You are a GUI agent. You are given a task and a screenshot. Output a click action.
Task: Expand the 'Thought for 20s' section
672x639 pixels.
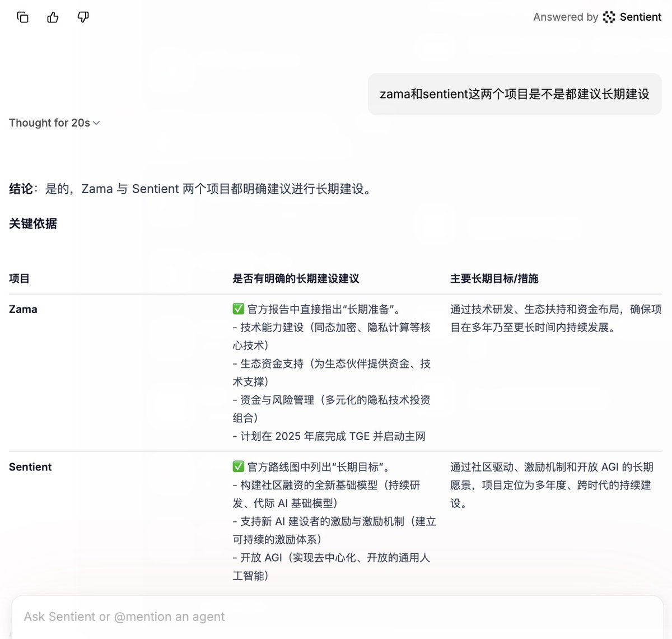tap(54, 123)
